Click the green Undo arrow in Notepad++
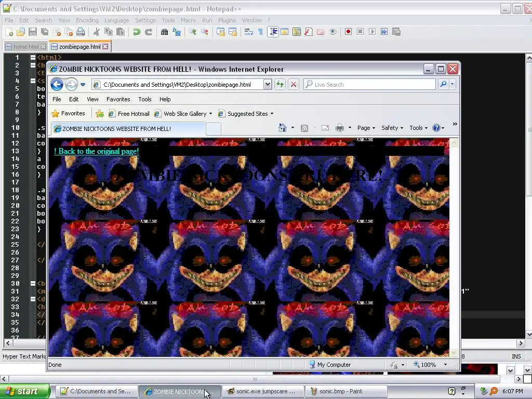The width and height of the screenshot is (532, 399). (x=137, y=32)
